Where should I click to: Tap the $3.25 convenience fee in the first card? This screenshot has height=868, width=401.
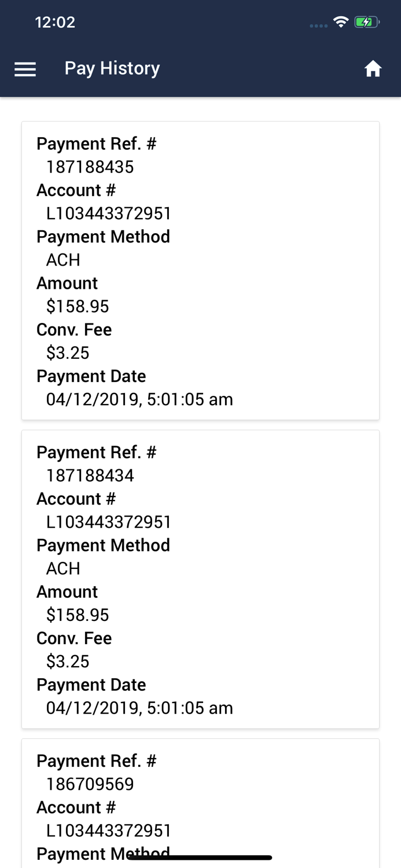tap(68, 352)
